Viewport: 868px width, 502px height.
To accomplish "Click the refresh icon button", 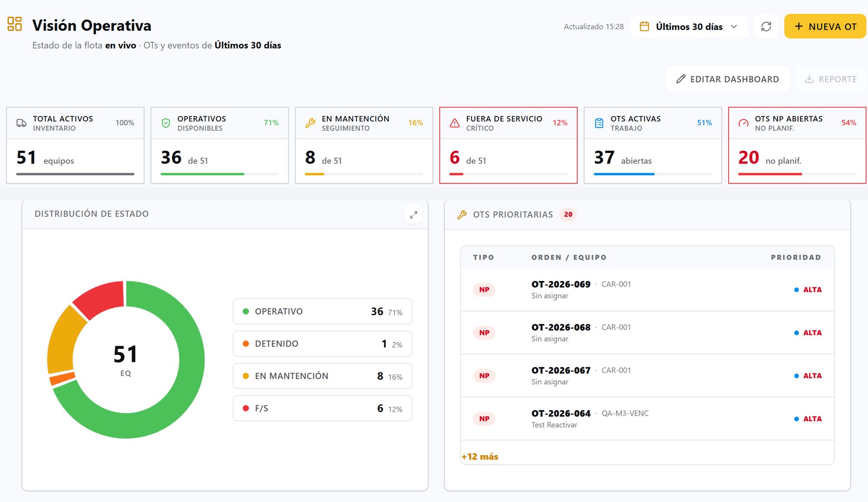I will point(766,26).
